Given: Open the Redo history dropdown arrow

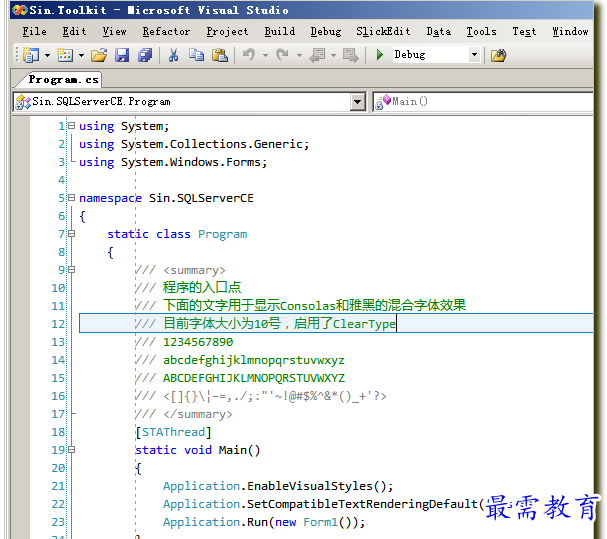Looking at the screenshot, I should (x=299, y=55).
